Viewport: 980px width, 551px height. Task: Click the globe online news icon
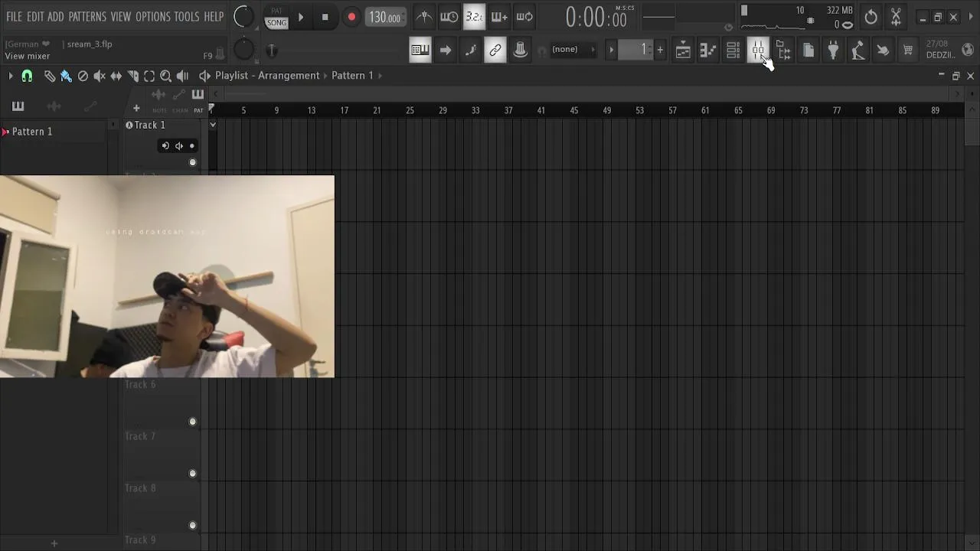[968, 51]
